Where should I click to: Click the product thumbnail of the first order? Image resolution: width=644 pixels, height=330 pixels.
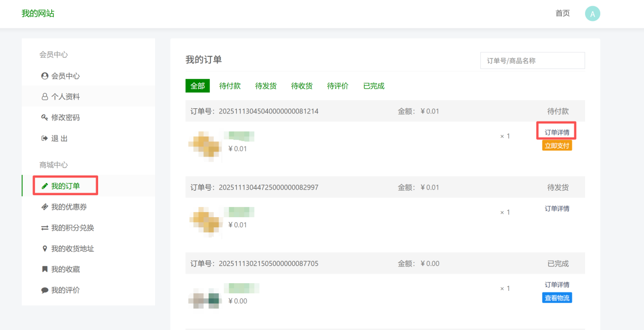pos(205,146)
